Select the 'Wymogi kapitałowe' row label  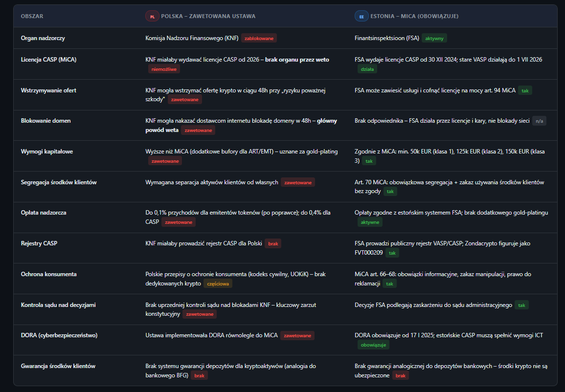(47, 152)
